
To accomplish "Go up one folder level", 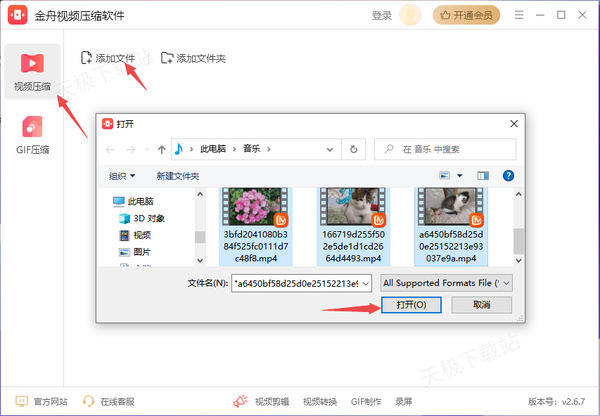I will tap(161, 149).
